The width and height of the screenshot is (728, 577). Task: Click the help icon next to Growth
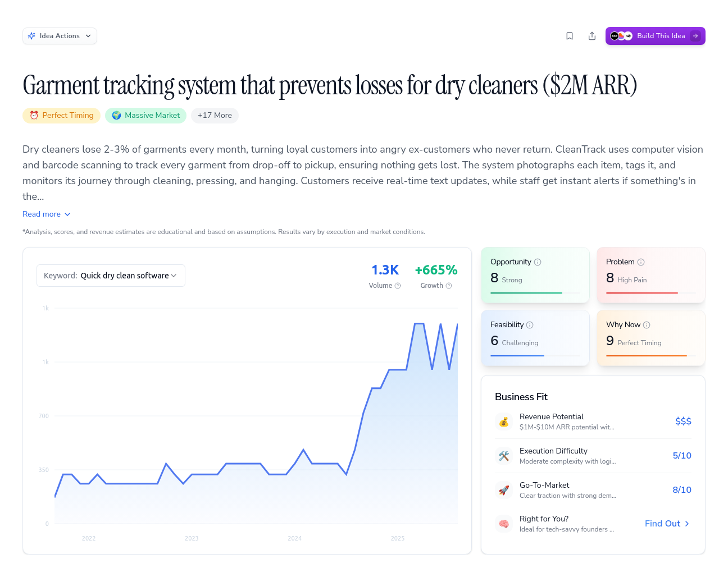(x=449, y=286)
